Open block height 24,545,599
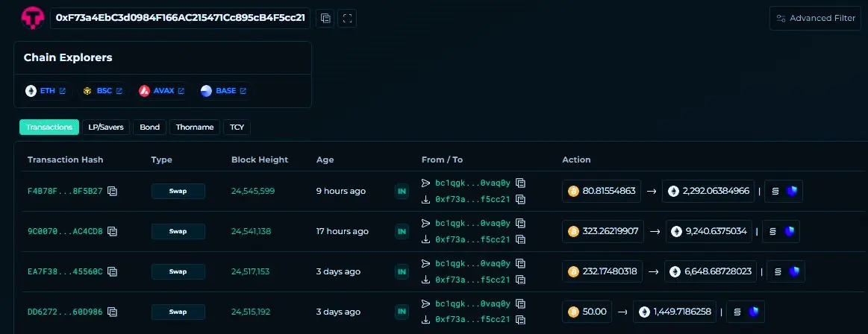The image size is (868, 334). tap(253, 192)
